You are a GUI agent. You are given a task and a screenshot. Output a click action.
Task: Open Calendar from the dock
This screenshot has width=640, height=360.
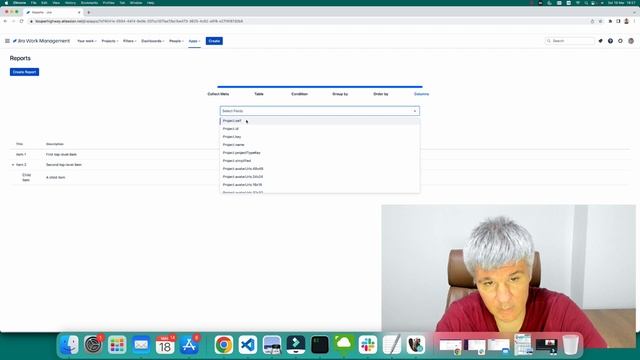point(165,345)
